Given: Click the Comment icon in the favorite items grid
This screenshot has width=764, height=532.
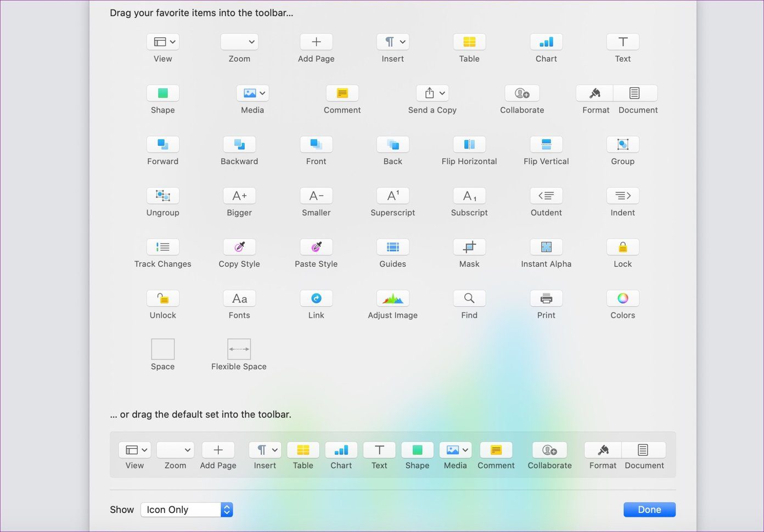Looking at the screenshot, I should point(342,93).
